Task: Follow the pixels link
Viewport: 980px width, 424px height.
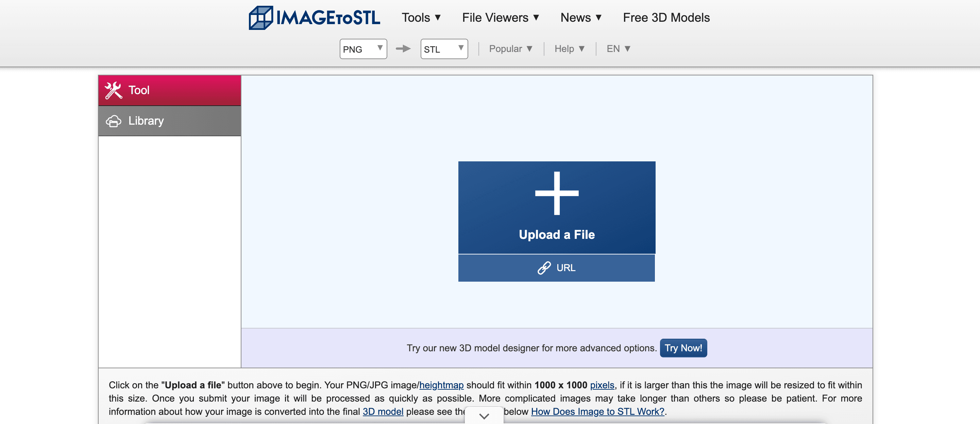Action: pos(602,385)
